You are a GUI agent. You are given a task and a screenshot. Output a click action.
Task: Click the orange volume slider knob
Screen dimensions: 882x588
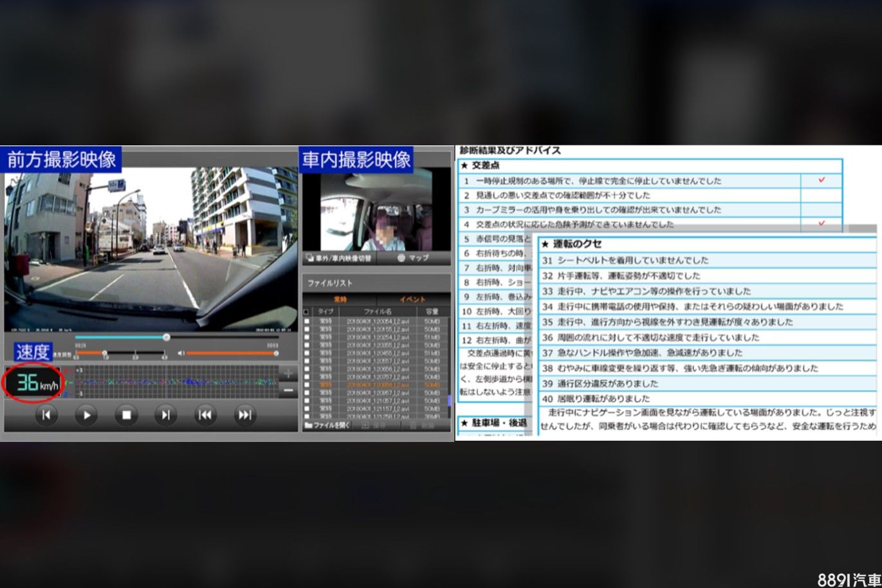[x=276, y=353]
